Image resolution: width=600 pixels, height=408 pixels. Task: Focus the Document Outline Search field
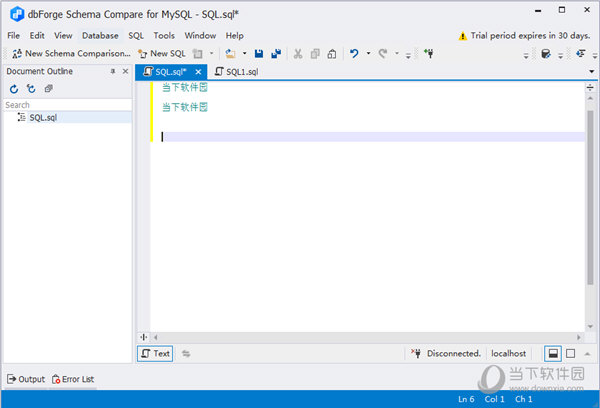point(68,105)
